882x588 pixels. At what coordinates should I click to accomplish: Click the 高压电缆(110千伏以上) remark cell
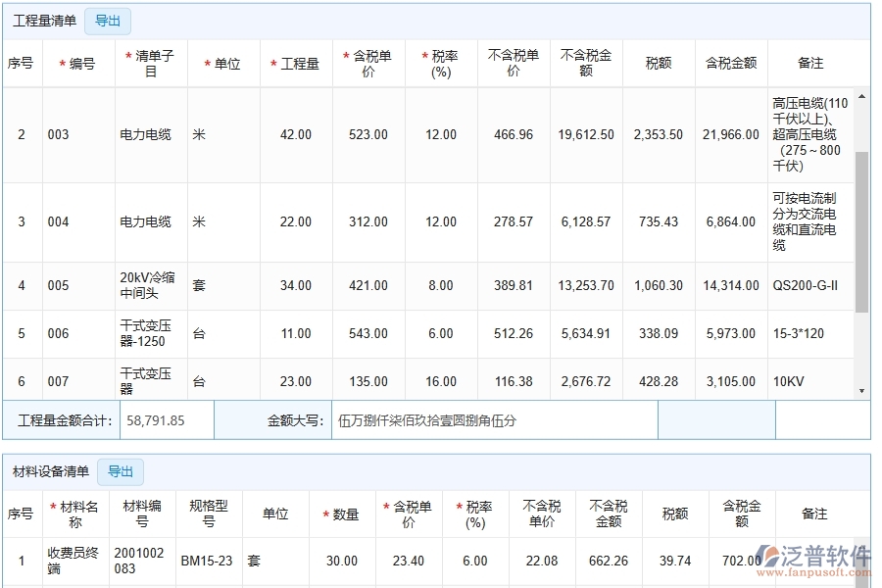[x=810, y=135]
